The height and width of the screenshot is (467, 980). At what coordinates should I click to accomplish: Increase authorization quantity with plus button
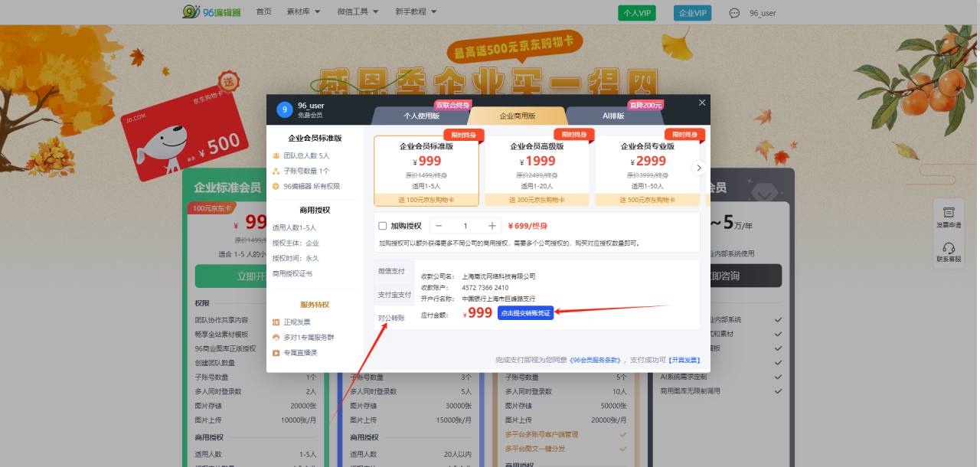point(492,226)
